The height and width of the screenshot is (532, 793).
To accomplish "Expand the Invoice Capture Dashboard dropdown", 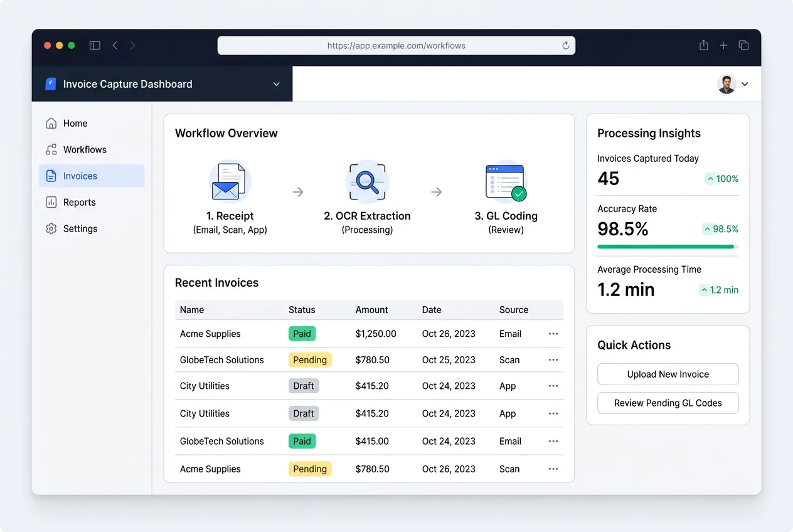I will pos(276,83).
